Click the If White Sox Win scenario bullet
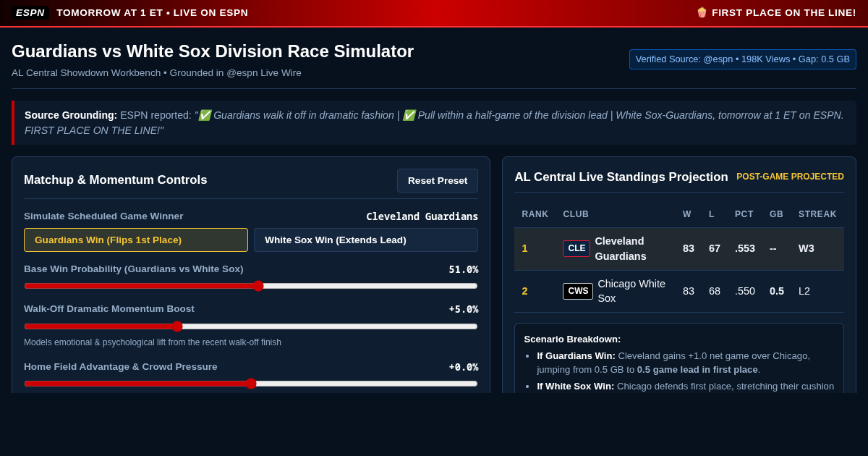 (x=685, y=386)
